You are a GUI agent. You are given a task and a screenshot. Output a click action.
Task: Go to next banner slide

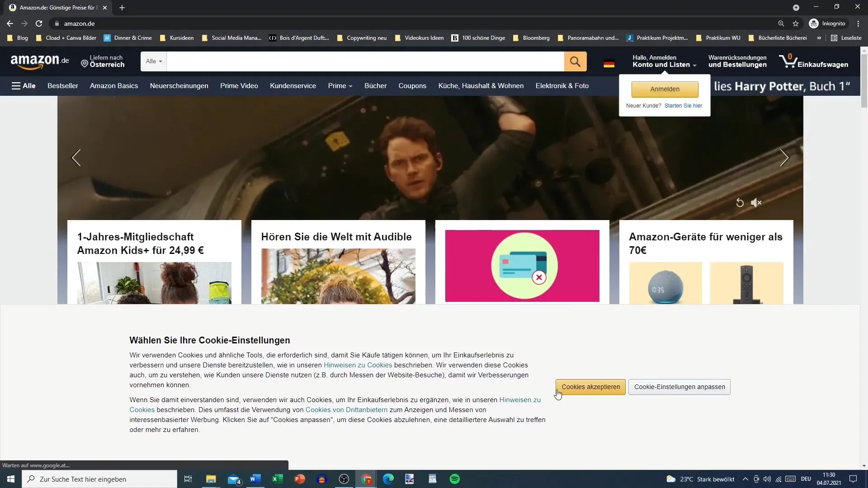pos(784,158)
